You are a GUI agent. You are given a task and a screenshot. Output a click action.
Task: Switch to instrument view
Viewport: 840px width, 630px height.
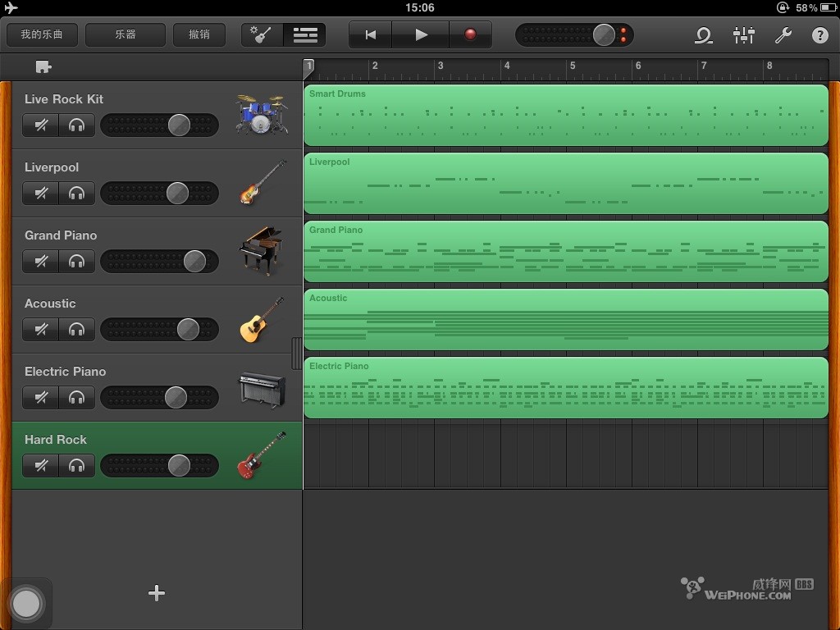pyautogui.click(x=262, y=35)
